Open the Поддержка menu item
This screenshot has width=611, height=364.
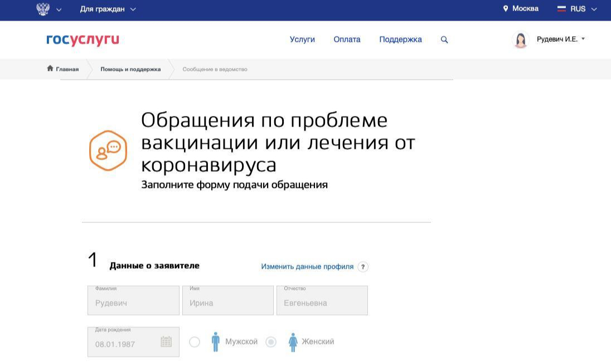(400, 40)
